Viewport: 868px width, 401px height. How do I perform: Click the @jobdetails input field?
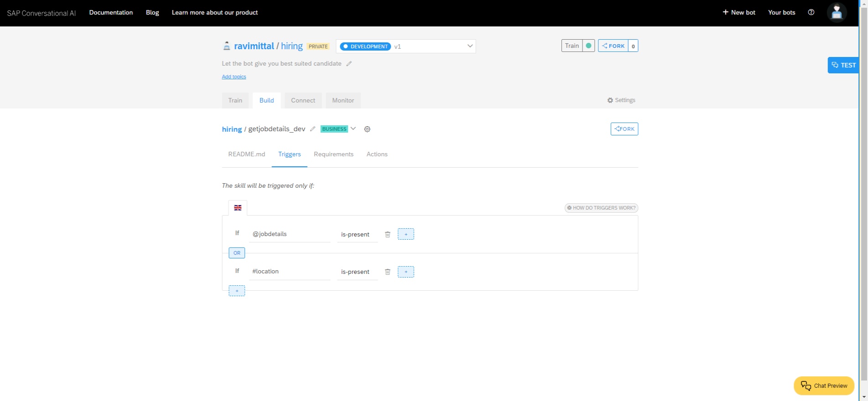289,234
